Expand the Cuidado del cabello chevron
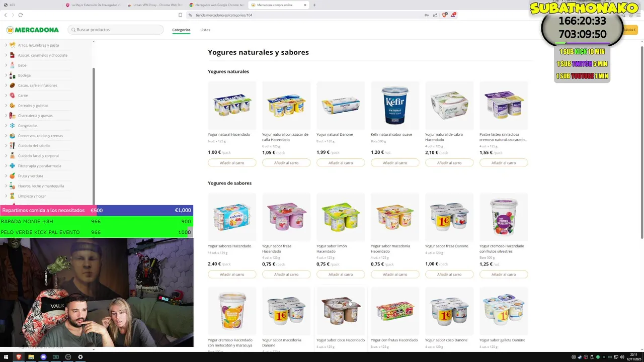 coord(6,146)
